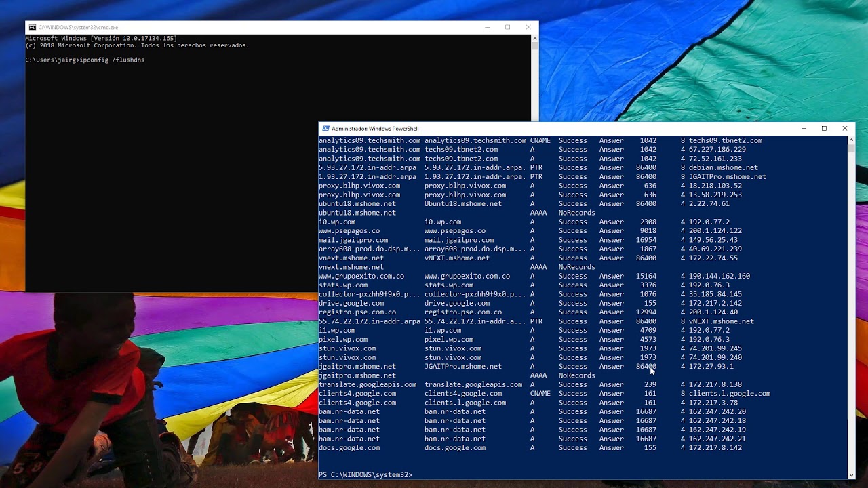Click the PowerShell window title bar icon
868x488 pixels.
[x=325, y=128]
